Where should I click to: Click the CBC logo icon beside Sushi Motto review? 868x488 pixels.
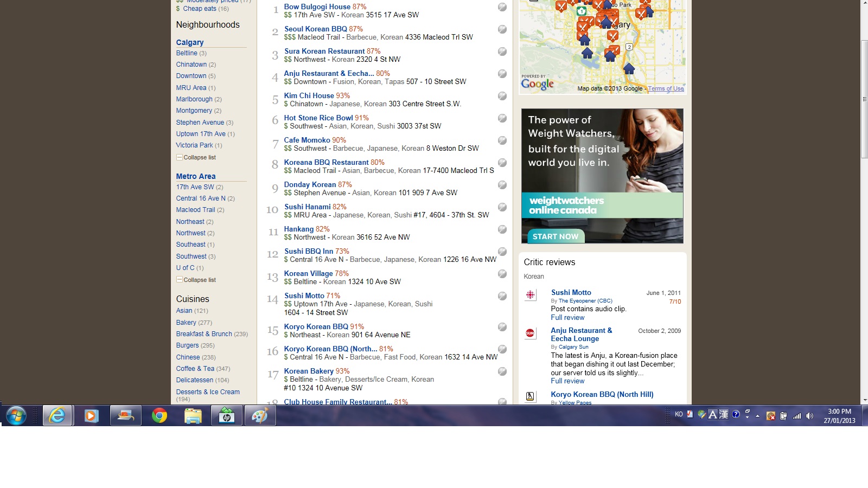pos(530,295)
